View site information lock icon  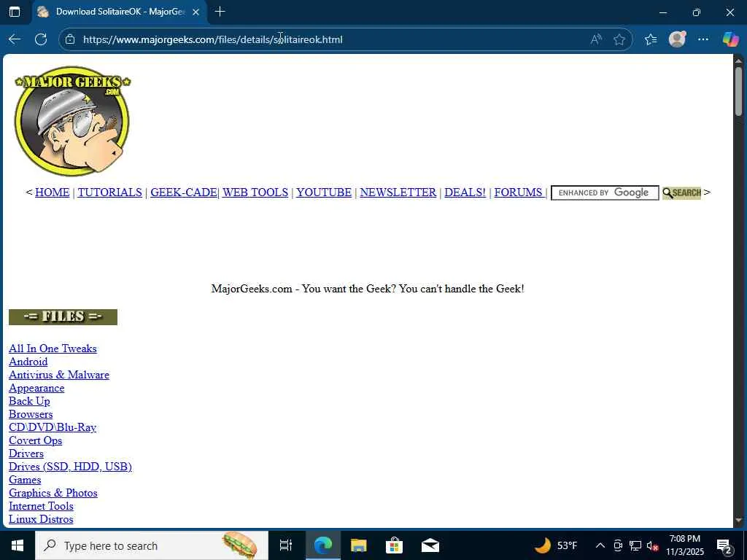tap(70, 39)
